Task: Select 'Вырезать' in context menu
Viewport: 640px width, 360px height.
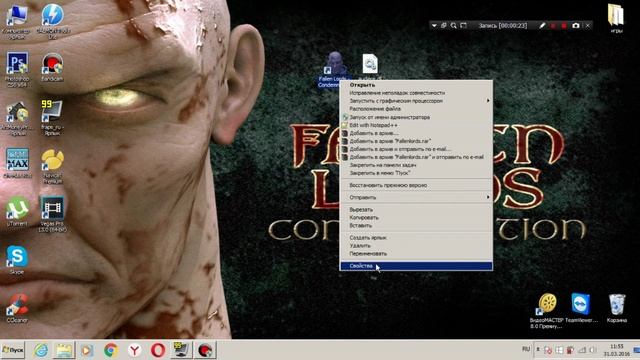Action: [x=416, y=209]
